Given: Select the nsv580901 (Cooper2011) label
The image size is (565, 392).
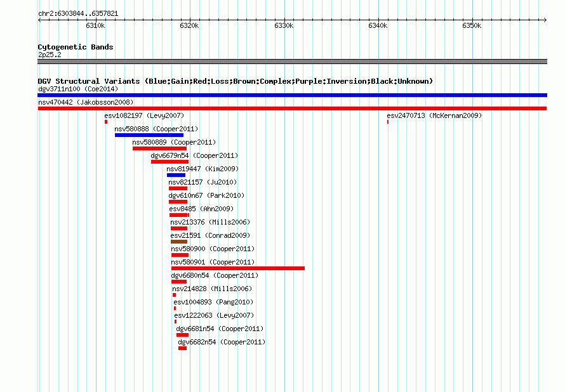Looking at the screenshot, I should coord(213,262).
